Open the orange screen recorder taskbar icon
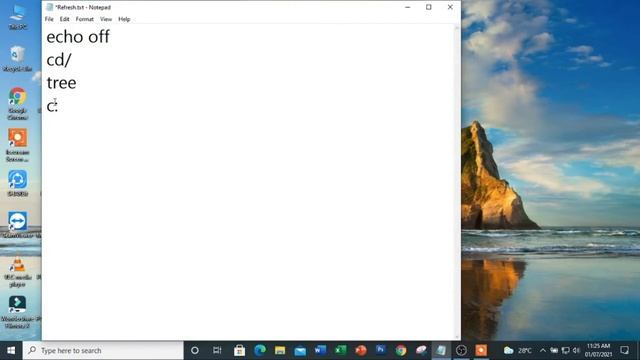 click(481, 350)
